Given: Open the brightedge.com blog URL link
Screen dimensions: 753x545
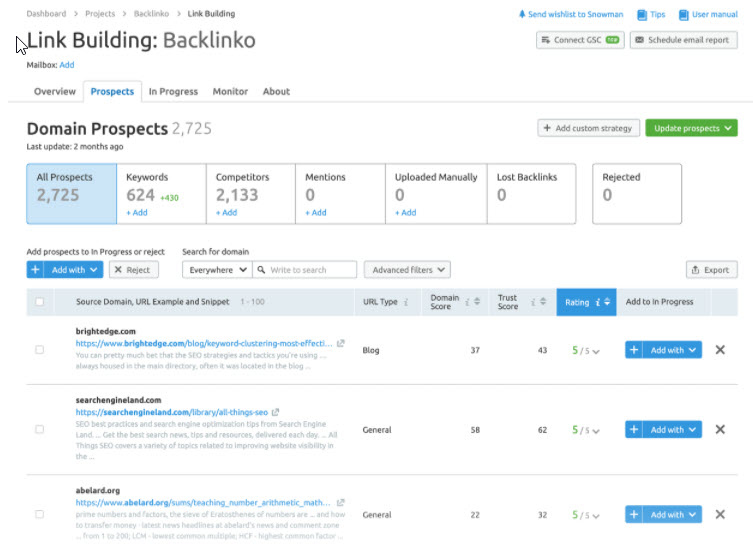Looking at the screenshot, I should coord(204,343).
